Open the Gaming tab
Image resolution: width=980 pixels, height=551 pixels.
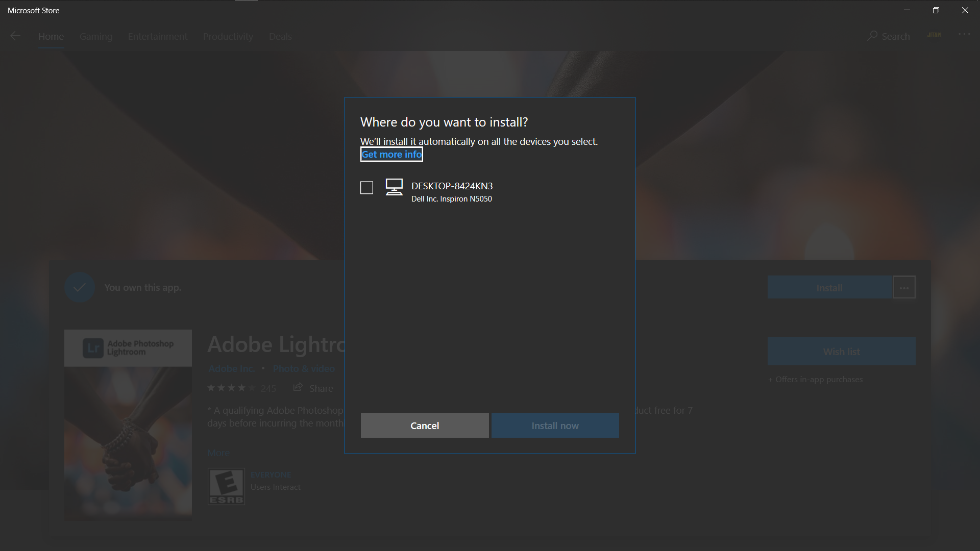tap(96, 36)
